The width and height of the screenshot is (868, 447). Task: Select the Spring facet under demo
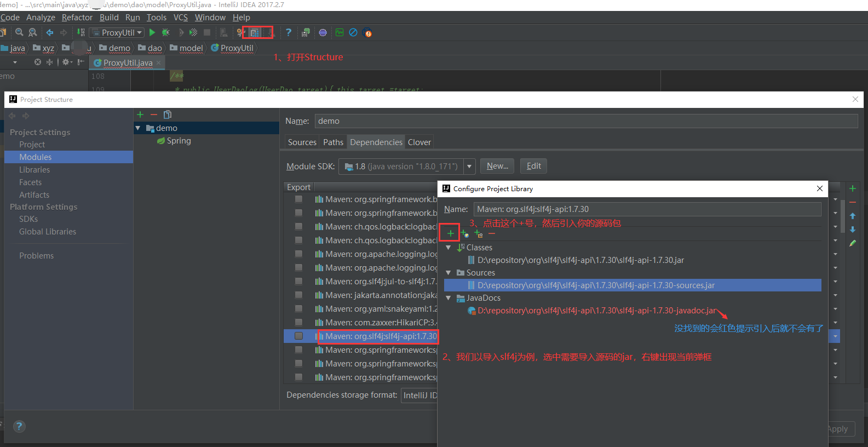tap(174, 141)
